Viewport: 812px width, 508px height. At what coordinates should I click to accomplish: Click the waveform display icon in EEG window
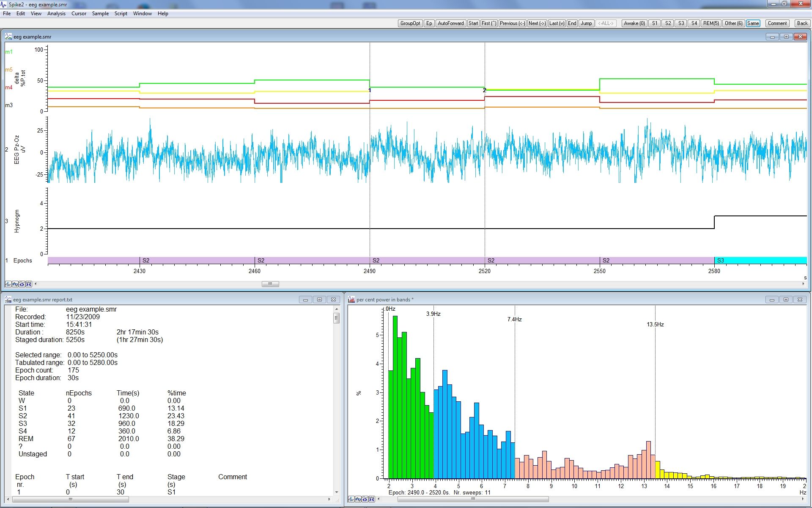point(15,284)
